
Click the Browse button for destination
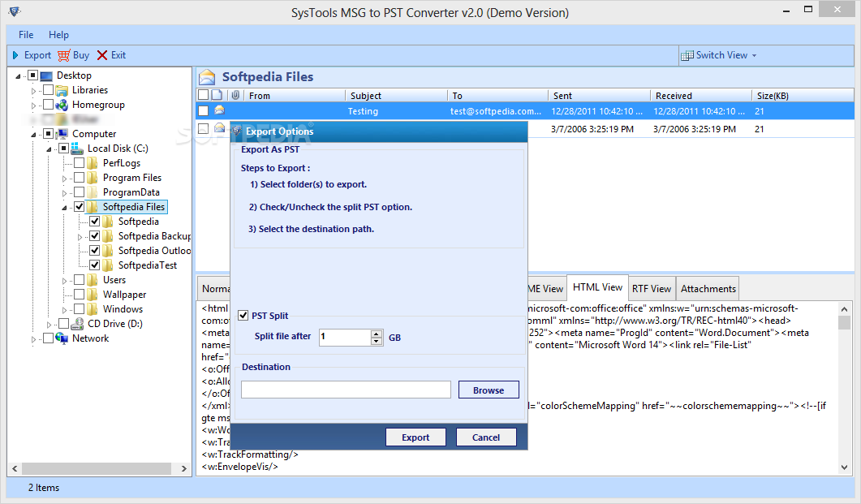(x=489, y=390)
